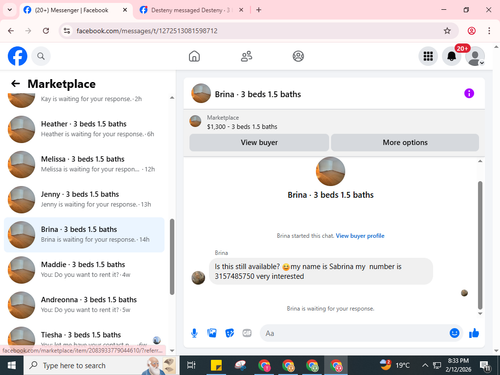Reload the current page
The width and height of the screenshot is (500, 375).
pyautogui.click(x=46, y=31)
